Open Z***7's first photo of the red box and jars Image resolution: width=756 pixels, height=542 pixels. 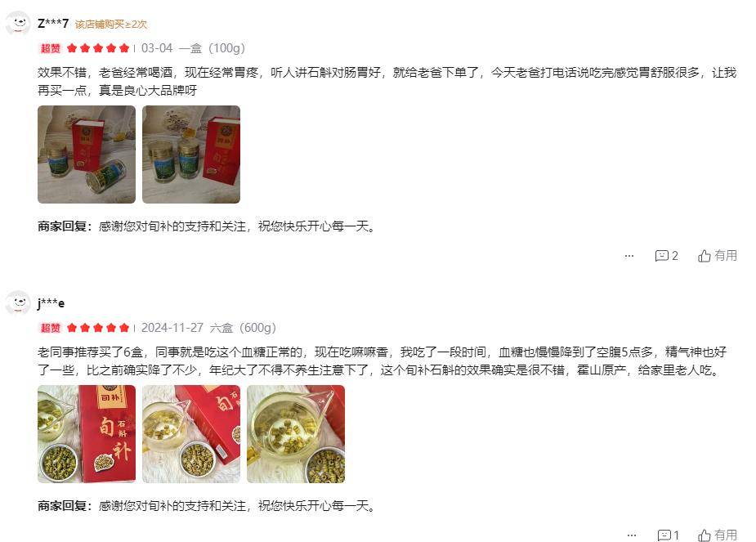(x=87, y=155)
